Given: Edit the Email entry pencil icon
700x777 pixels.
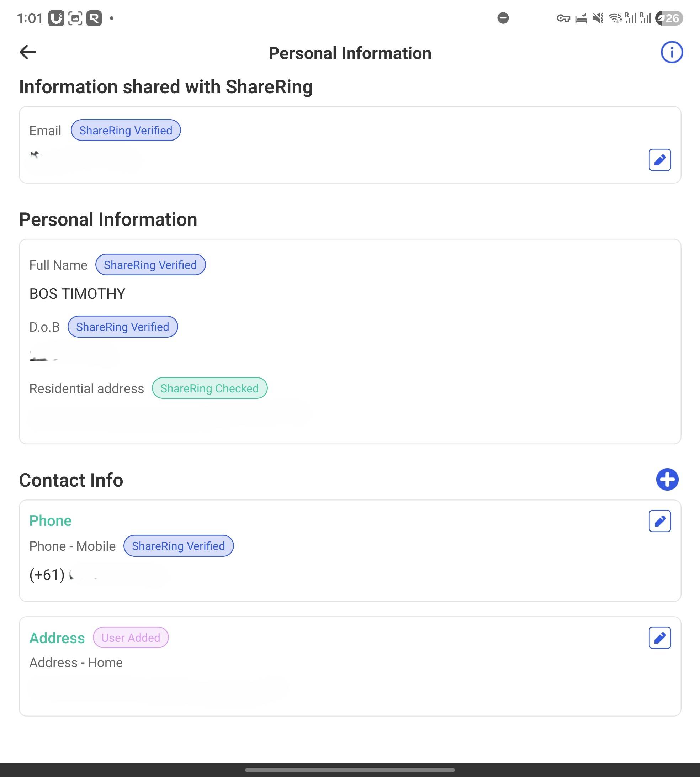Looking at the screenshot, I should coord(659,160).
